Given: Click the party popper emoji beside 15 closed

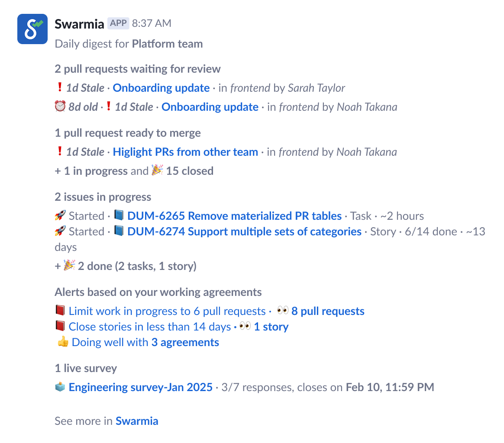Looking at the screenshot, I should tap(157, 170).
